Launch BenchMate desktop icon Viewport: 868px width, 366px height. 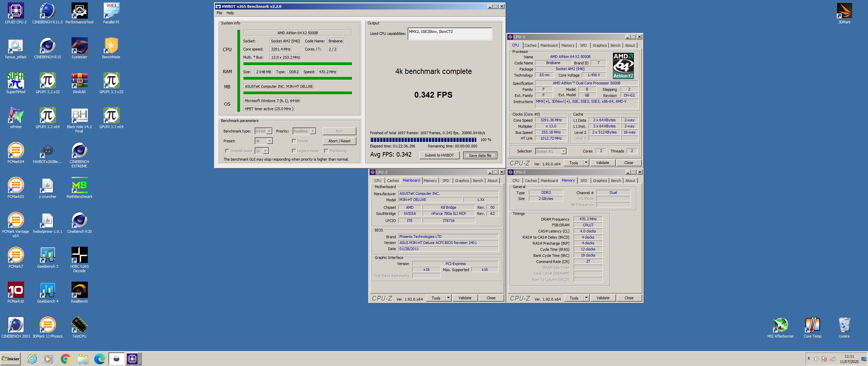pyautogui.click(x=111, y=48)
